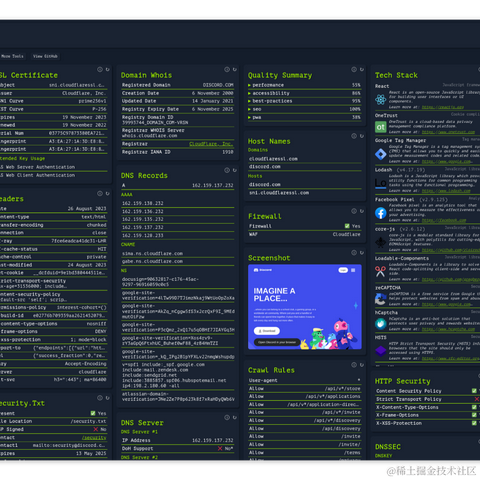
Task: Open the React learn more link
Action: 443,107
